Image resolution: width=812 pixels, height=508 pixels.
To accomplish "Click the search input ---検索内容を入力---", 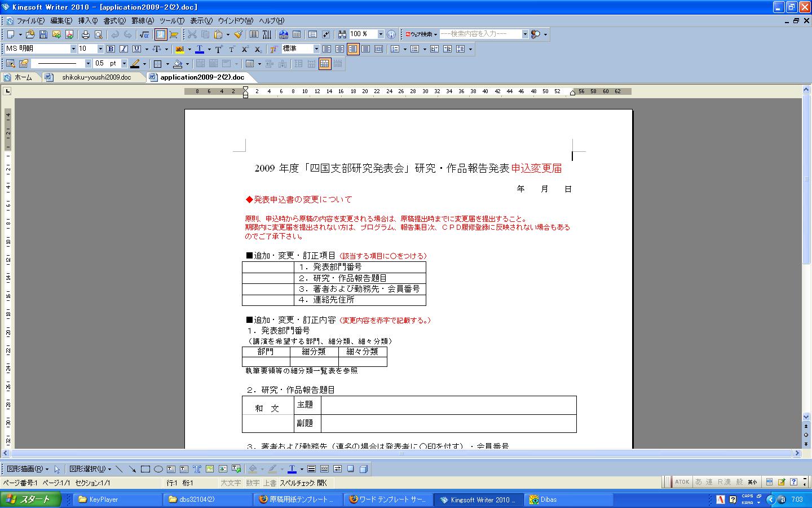I will click(480, 34).
